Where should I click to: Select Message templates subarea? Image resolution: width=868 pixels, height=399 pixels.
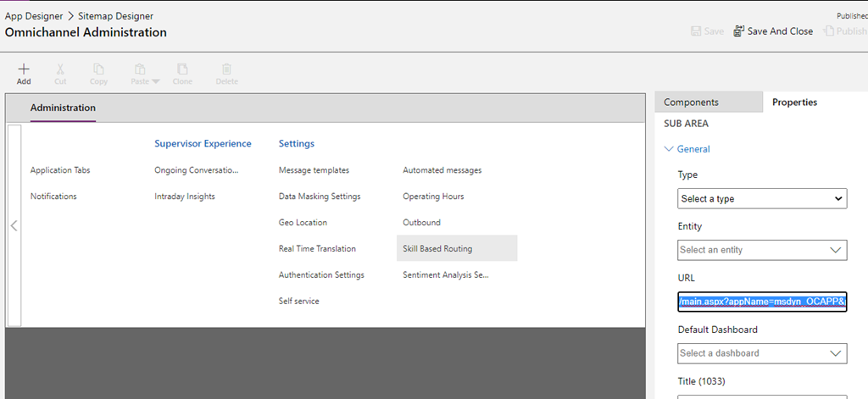(x=314, y=170)
